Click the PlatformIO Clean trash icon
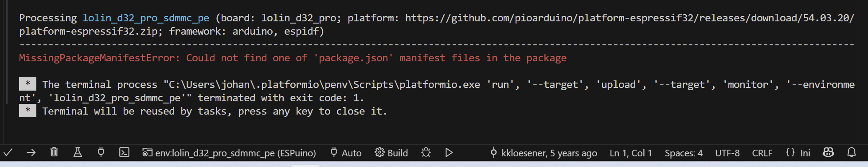Viewport: 868px width, 167px height. (x=54, y=153)
